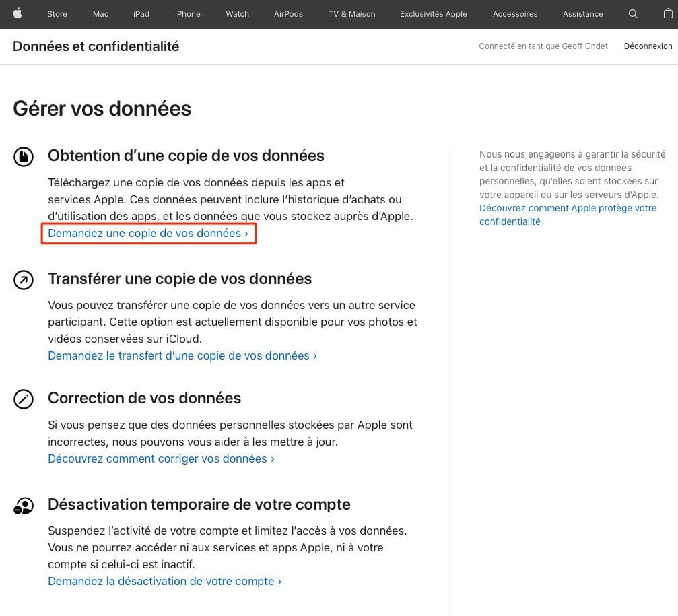Click heading Transférer une copie de vos données
This screenshot has width=678, height=616.
[x=180, y=279]
